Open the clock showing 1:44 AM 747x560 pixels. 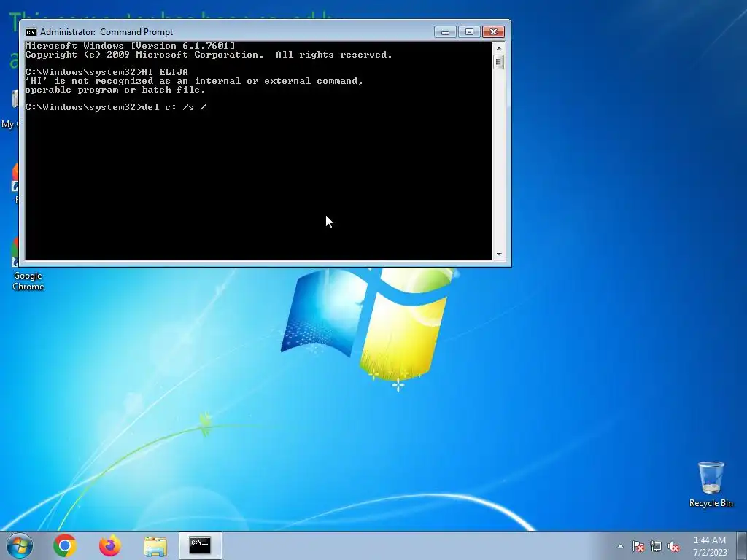coord(710,545)
